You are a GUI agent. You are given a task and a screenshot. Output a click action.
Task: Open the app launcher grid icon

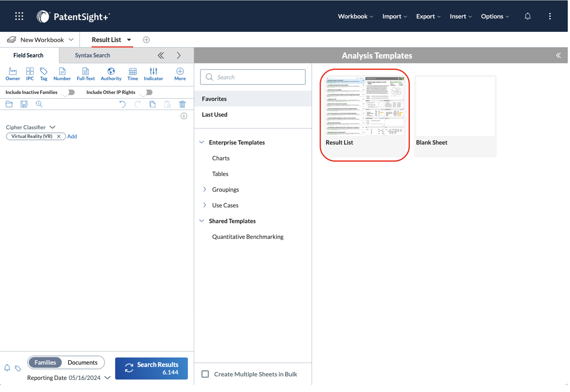click(19, 16)
